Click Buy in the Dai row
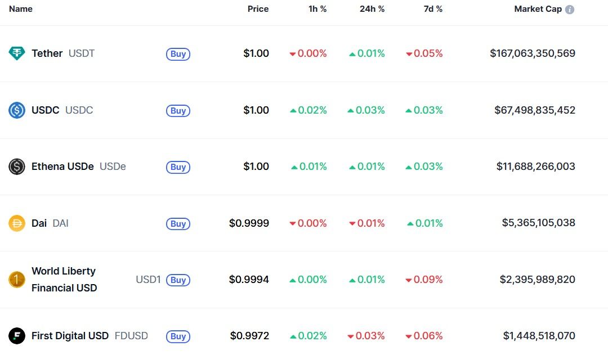 pos(178,224)
